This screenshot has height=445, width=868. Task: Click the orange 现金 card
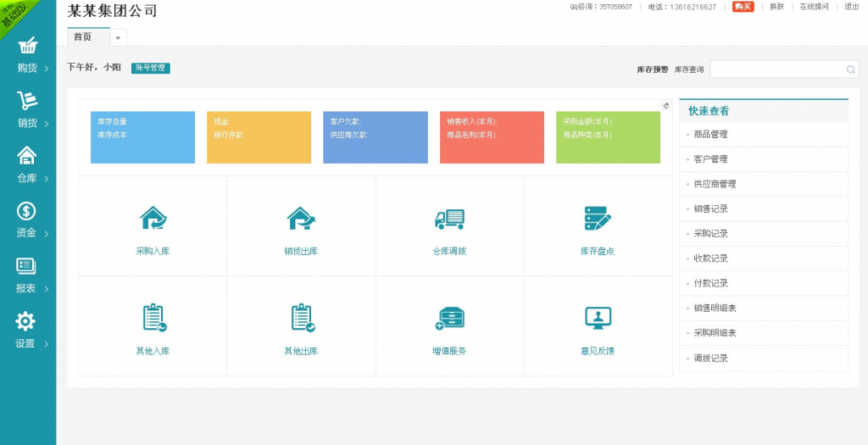pyautogui.click(x=259, y=137)
